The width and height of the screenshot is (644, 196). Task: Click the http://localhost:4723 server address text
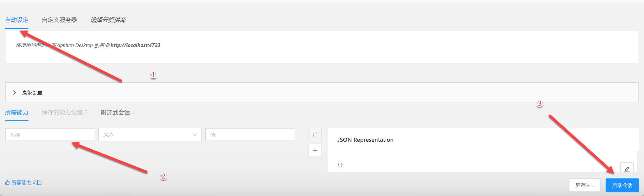click(135, 45)
